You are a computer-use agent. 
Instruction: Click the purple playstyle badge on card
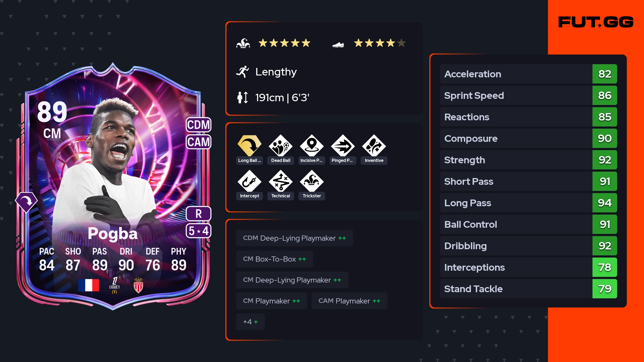(x=26, y=202)
